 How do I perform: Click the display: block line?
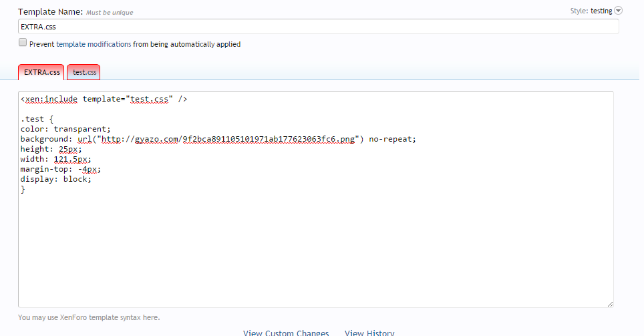(x=55, y=180)
